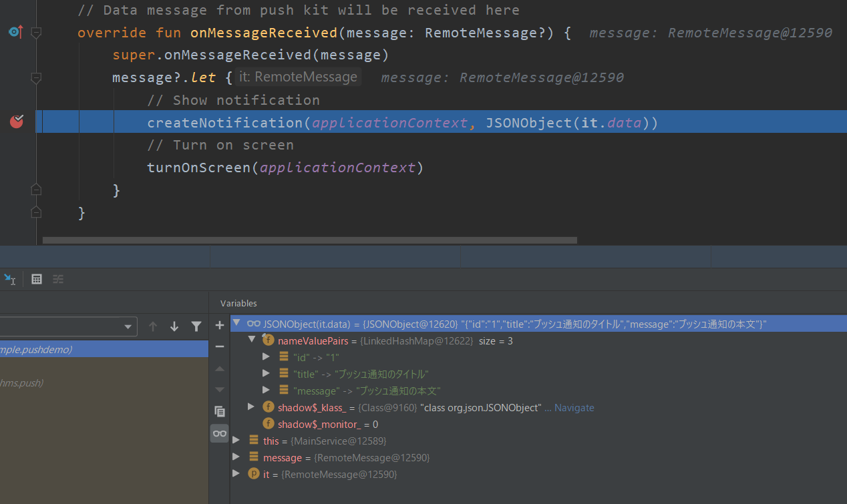Viewport: 847px width, 504px height.
Task: Click the '// Show notification' comment
Action: tap(234, 100)
